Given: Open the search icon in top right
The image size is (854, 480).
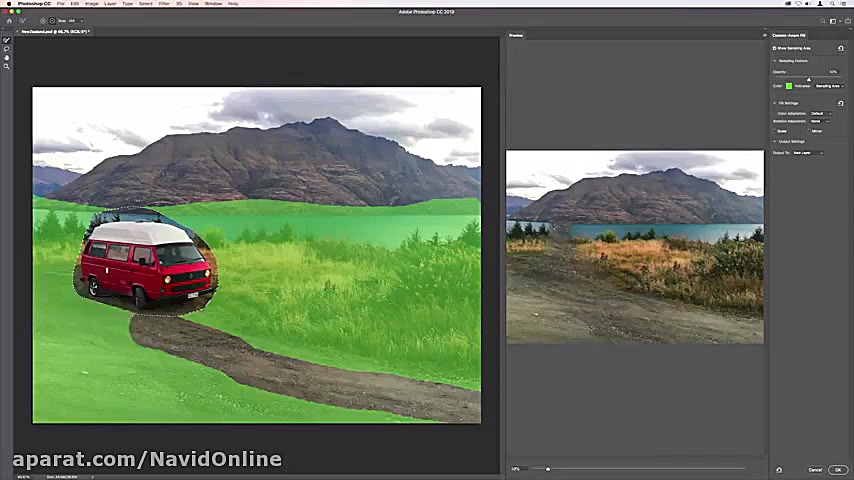Looking at the screenshot, I should (x=823, y=21).
